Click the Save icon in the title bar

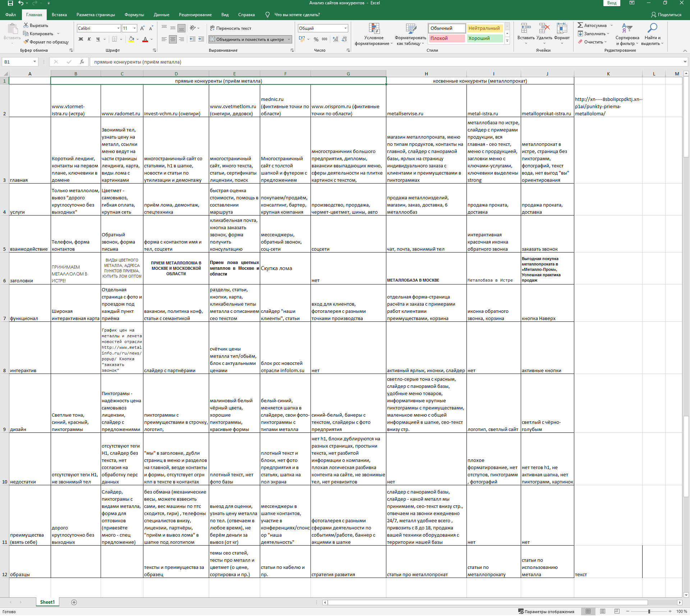10,3
